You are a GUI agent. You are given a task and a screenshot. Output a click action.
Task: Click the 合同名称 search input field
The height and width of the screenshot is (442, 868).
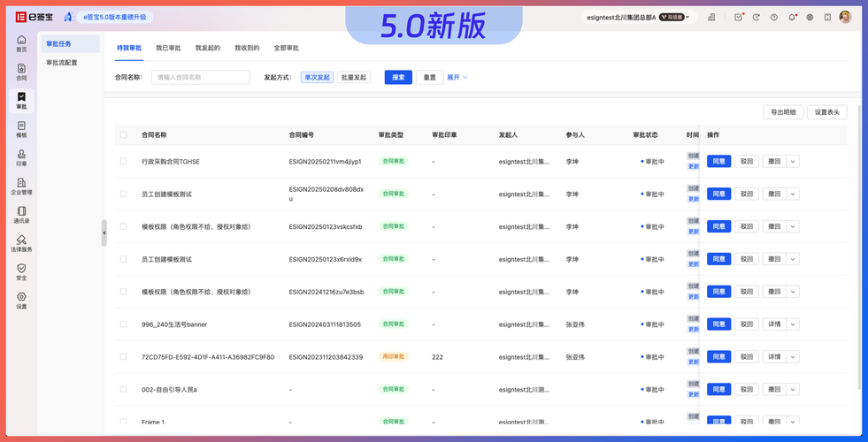coord(200,78)
